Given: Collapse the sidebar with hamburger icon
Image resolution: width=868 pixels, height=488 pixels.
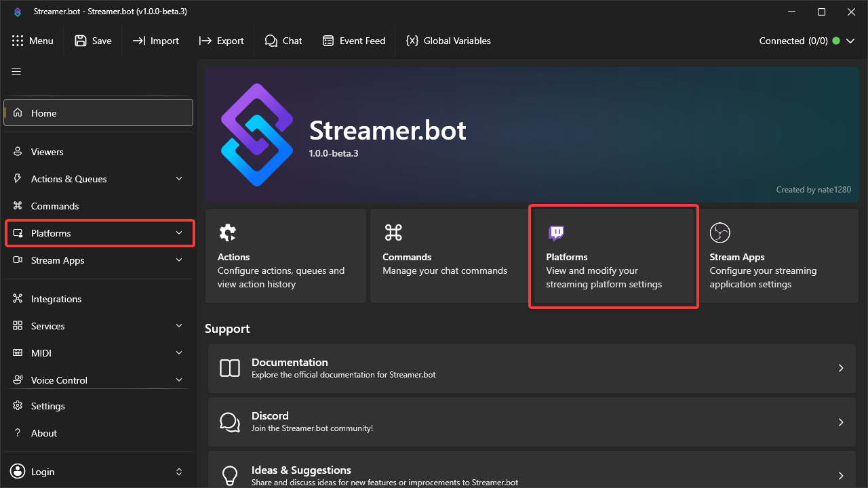Looking at the screenshot, I should pos(16,70).
